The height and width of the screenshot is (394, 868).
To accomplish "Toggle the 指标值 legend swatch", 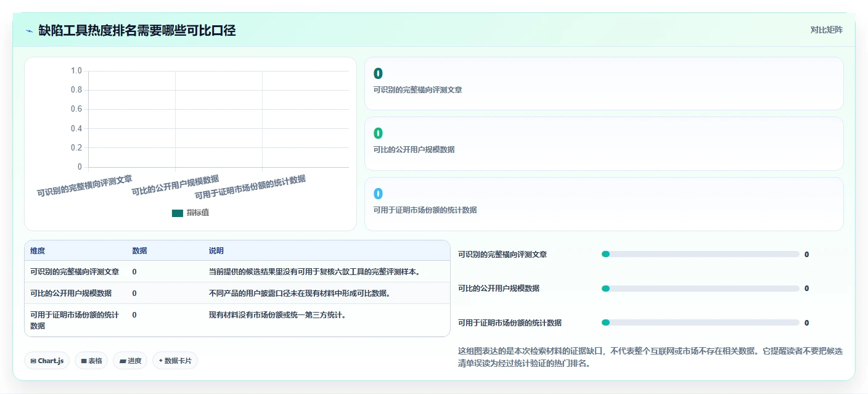I will (178, 213).
